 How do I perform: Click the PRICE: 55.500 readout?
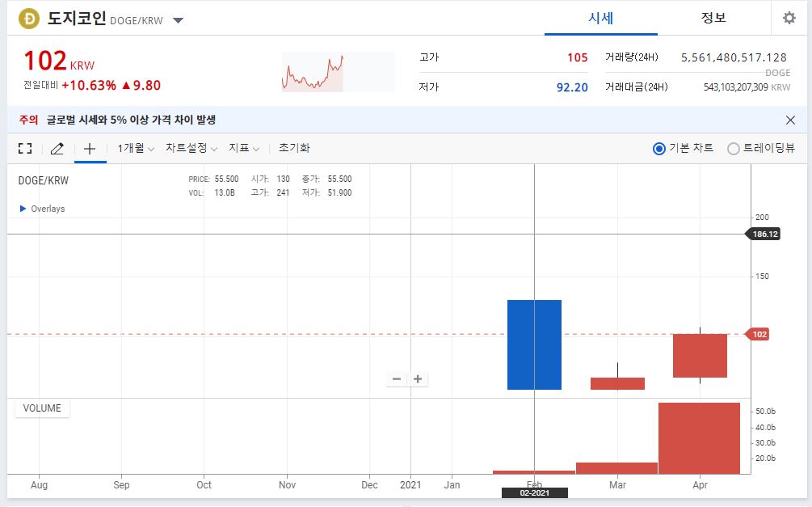tap(213, 180)
